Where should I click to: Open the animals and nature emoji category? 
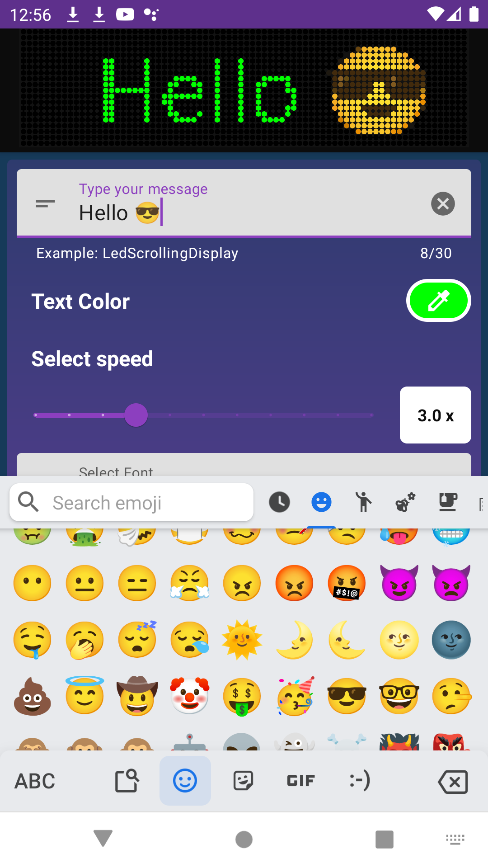405,502
